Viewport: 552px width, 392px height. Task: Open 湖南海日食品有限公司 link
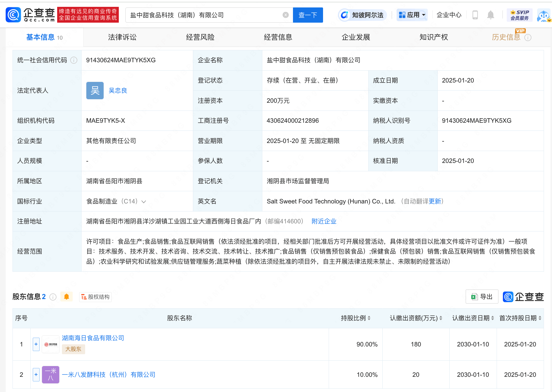(93, 338)
